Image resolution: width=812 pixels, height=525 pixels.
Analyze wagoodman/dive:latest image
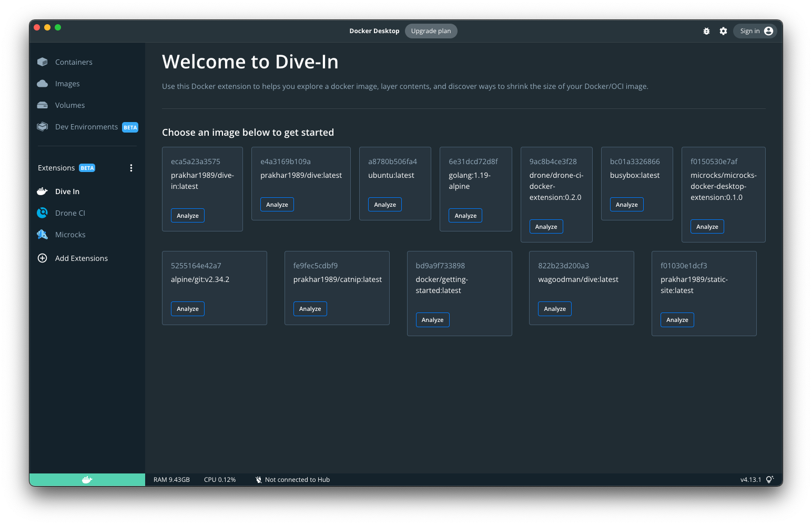(x=555, y=309)
